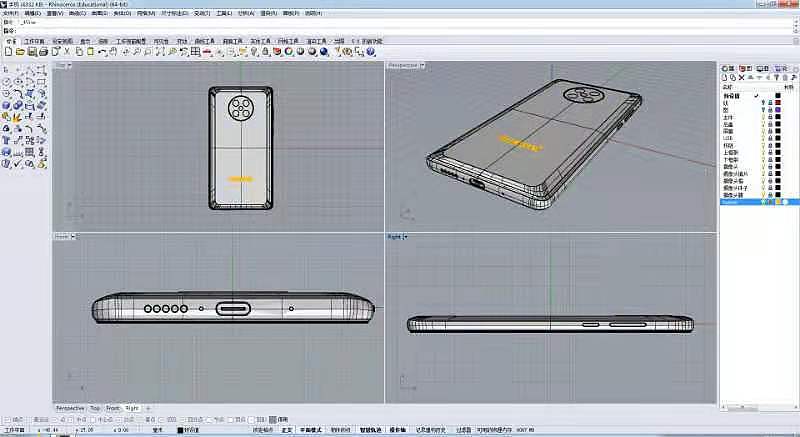Click the Print icon in the standard toolbar
This screenshot has width=800, height=437.
point(43,52)
